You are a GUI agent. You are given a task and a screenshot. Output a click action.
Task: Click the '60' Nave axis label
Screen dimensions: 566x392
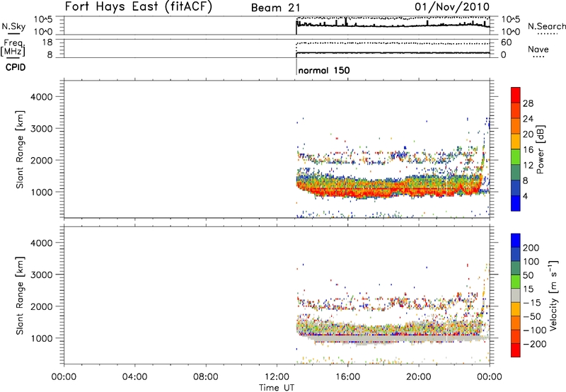click(x=507, y=42)
